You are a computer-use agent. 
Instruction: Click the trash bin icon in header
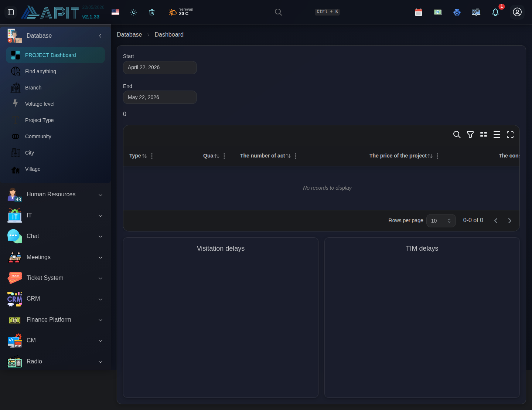click(152, 12)
